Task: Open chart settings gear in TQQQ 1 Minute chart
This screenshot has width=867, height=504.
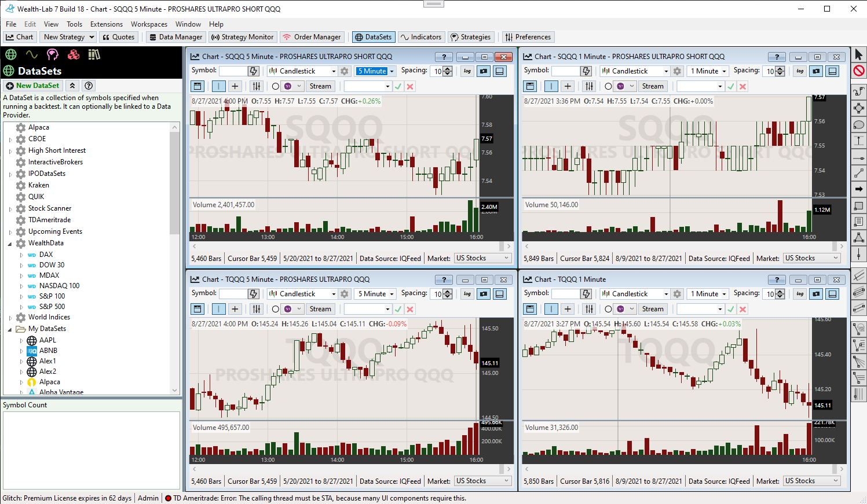Action: coord(677,293)
